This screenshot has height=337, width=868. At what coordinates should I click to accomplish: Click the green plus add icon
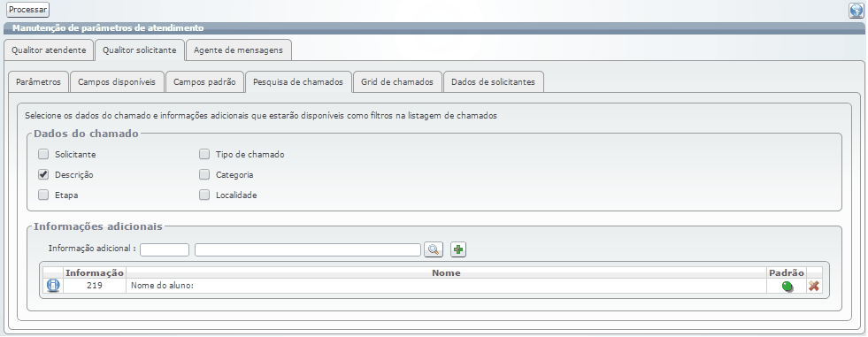coord(457,249)
